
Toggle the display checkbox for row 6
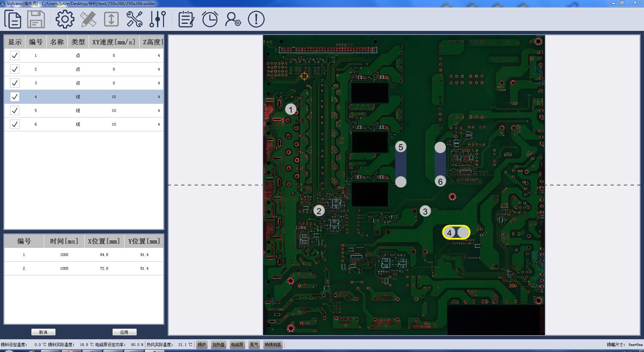pyautogui.click(x=15, y=124)
